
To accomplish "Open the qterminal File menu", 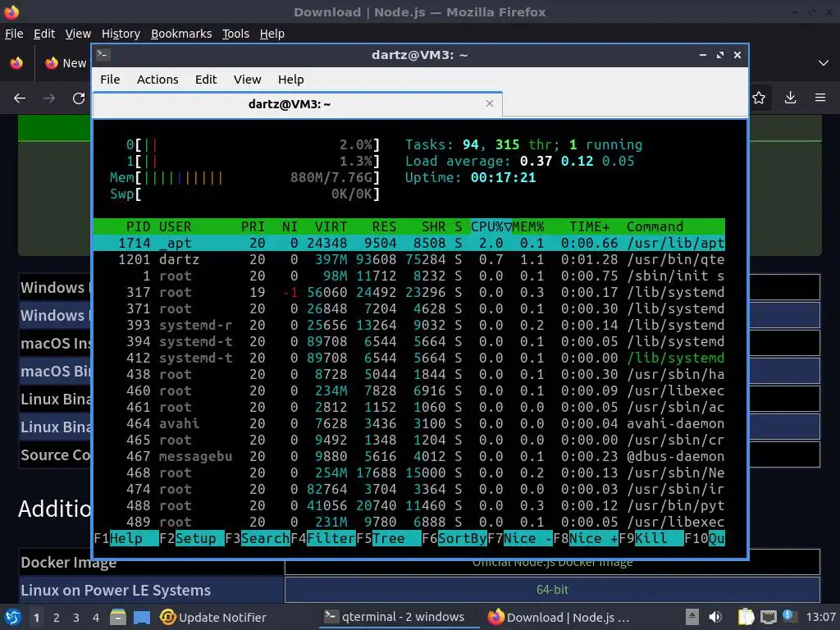I will tap(110, 80).
